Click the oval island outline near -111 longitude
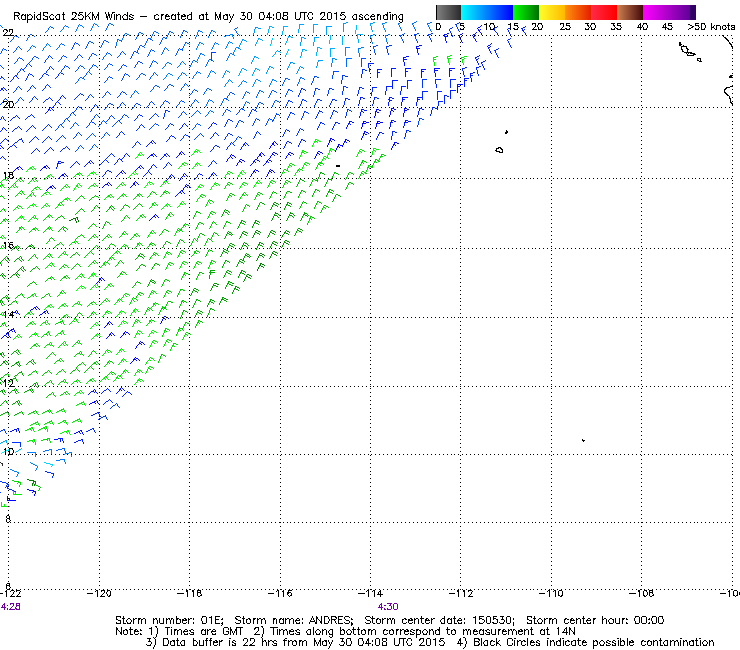Screen dimensions: 740x650 click(x=499, y=150)
